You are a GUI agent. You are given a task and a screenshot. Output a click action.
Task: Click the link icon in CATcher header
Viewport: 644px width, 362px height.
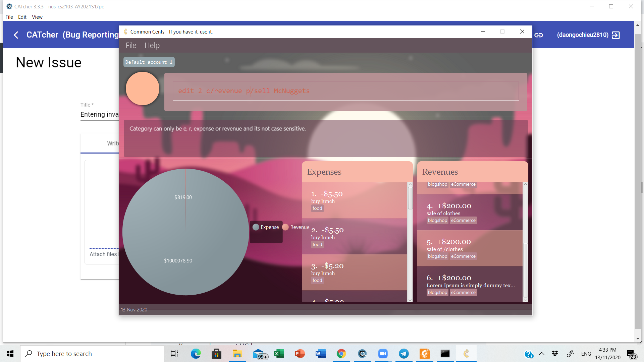click(539, 35)
